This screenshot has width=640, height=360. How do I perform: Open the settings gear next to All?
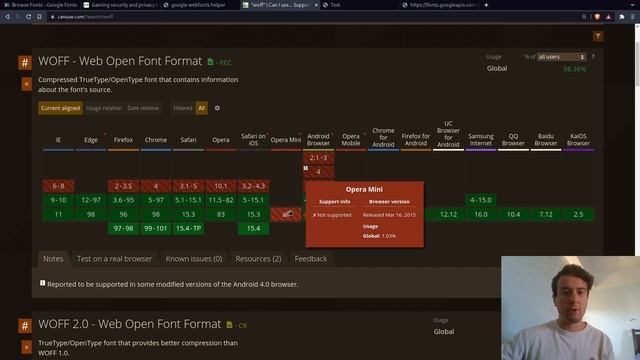[x=217, y=108]
